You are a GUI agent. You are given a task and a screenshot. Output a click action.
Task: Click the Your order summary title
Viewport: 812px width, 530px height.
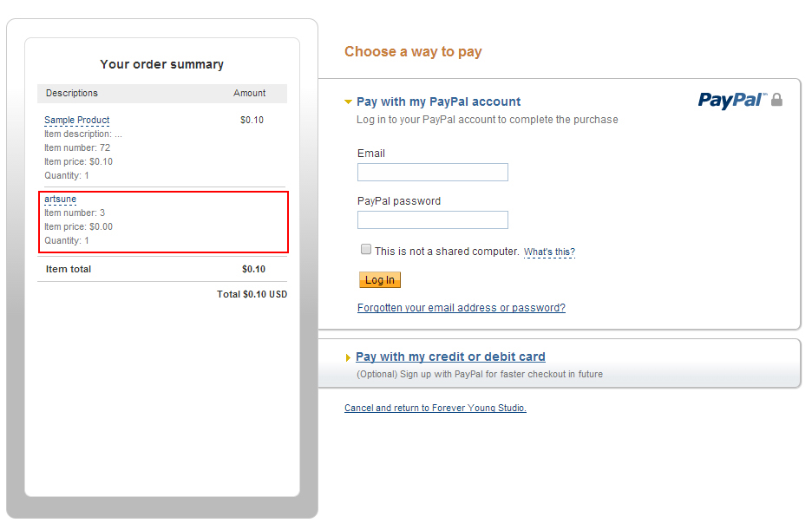coord(161,64)
